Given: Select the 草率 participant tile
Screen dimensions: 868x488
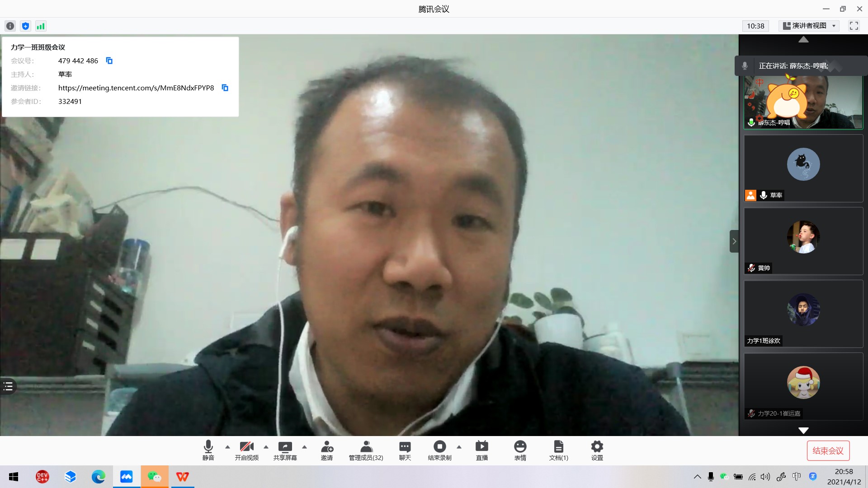Looking at the screenshot, I should [803, 168].
